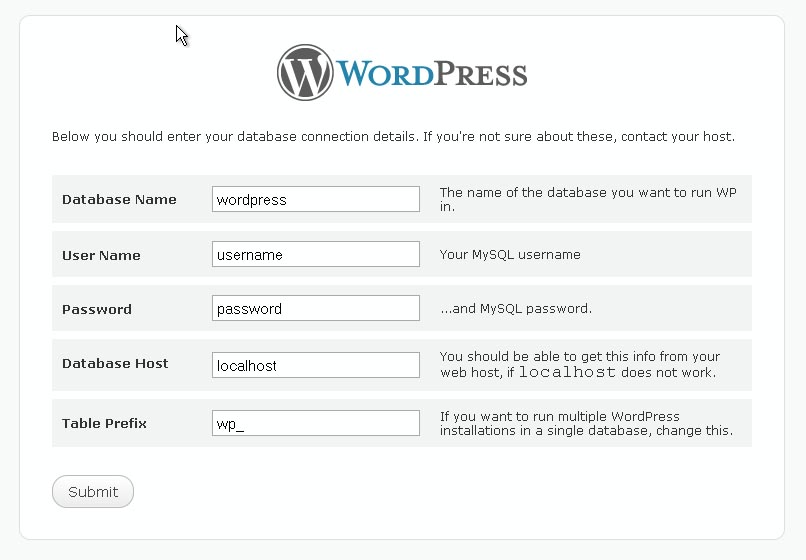
Task: Select the Password input field
Action: 316,308
